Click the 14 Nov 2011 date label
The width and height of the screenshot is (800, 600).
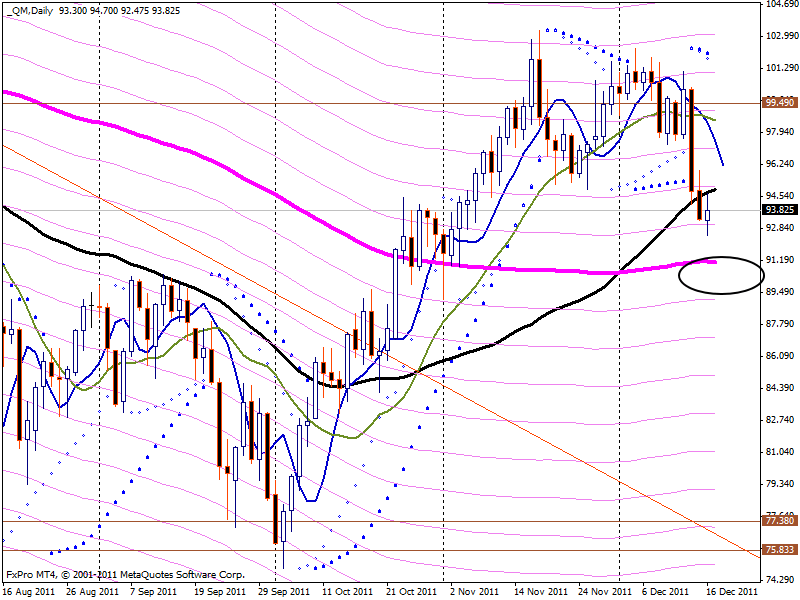[x=540, y=592]
